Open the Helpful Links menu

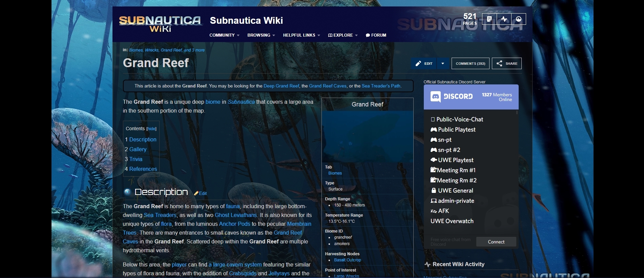(x=302, y=35)
